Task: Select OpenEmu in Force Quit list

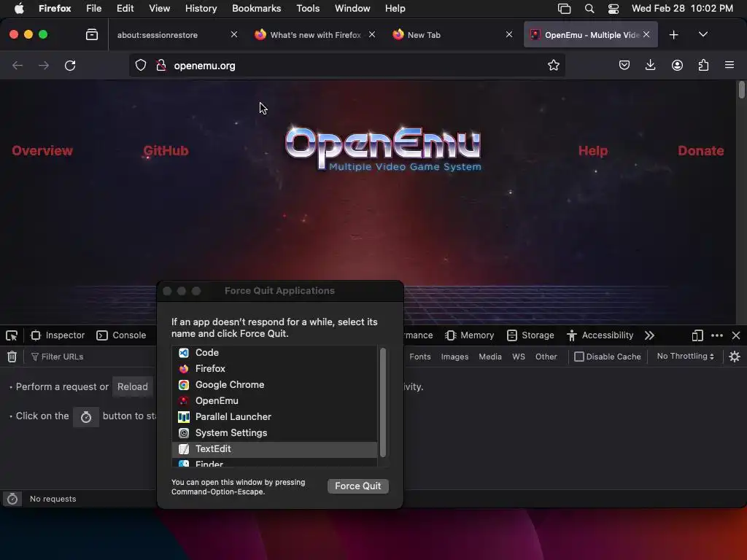Action: tap(274, 401)
